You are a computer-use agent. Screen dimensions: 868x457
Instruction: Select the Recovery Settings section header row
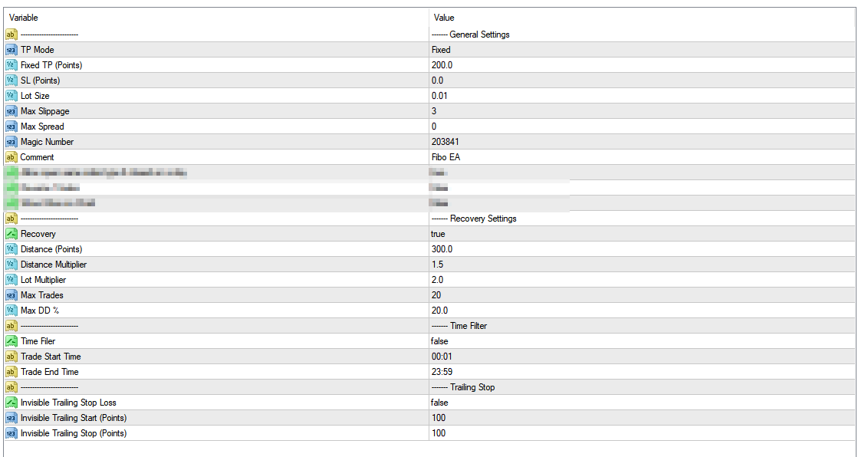tap(429, 219)
